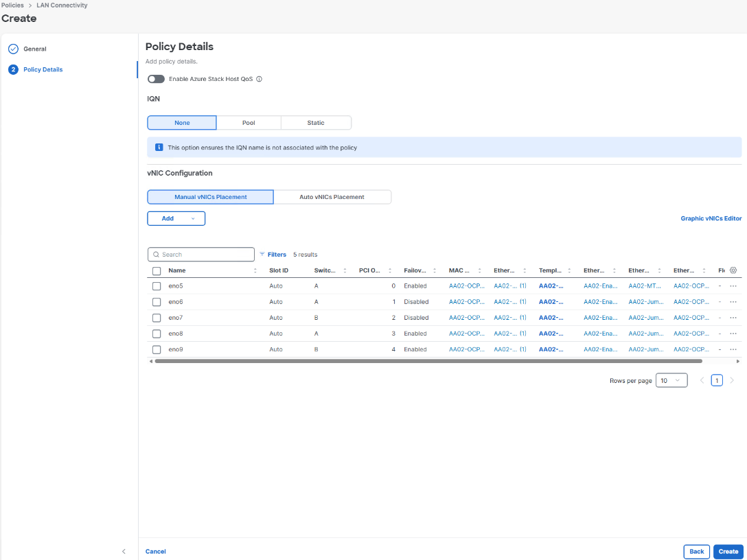
Task: Select the eno5 row checkbox
Action: [157, 286]
